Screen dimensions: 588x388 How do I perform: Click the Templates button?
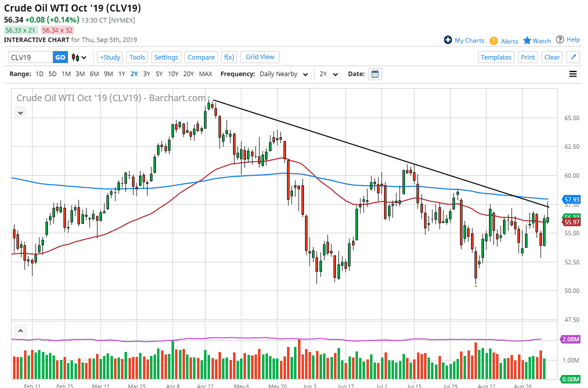pyautogui.click(x=496, y=57)
